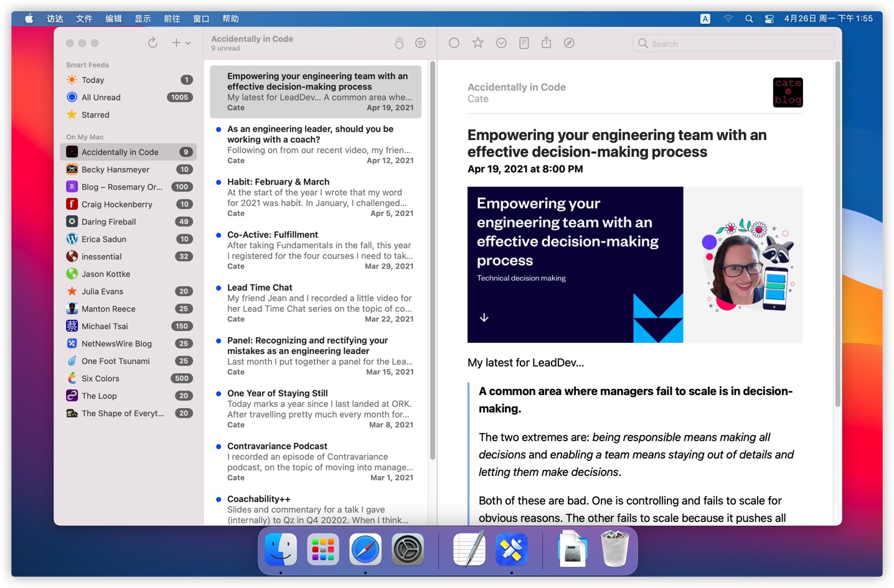Mark all as read in the timeline
Viewport: 894px width, 588px height.
(x=399, y=43)
